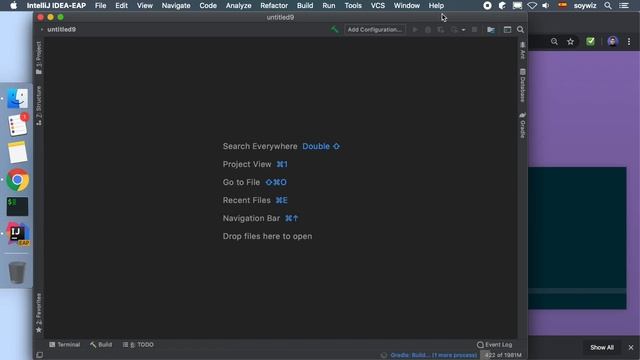Open the Build menu in menu bar
Image resolution: width=640 pixels, height=360 pixels.
(x=305, y=6)
